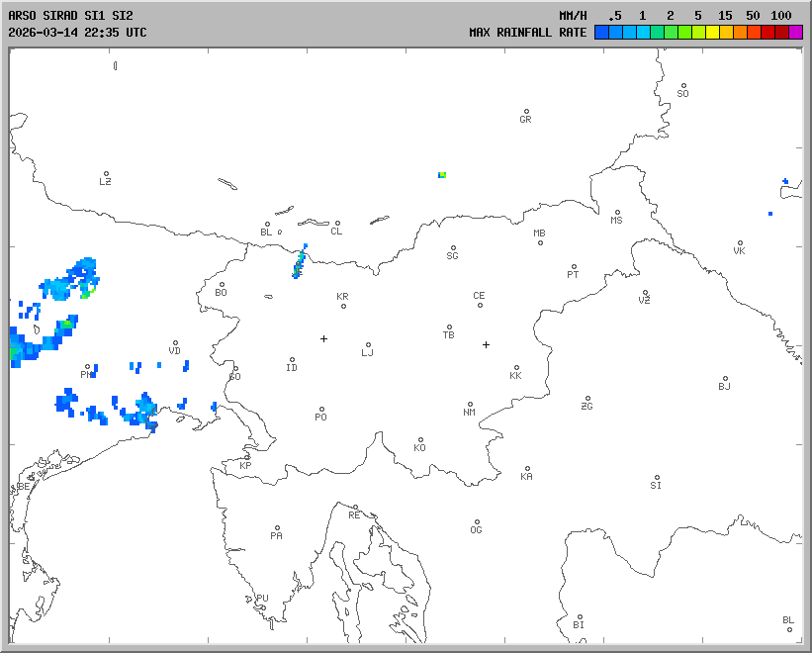Click the small green rain echo south of GR
This screenshot has width=812, height=653.
click(x=442, y=174)
